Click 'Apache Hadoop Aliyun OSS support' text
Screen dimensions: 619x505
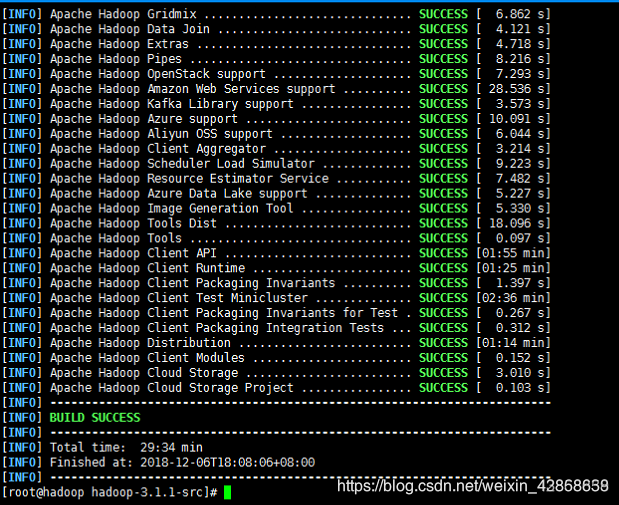(161, 134)
